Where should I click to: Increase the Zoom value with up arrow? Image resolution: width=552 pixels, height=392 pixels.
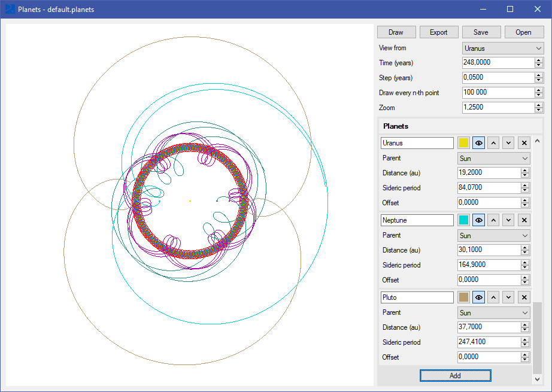[539, 105]
